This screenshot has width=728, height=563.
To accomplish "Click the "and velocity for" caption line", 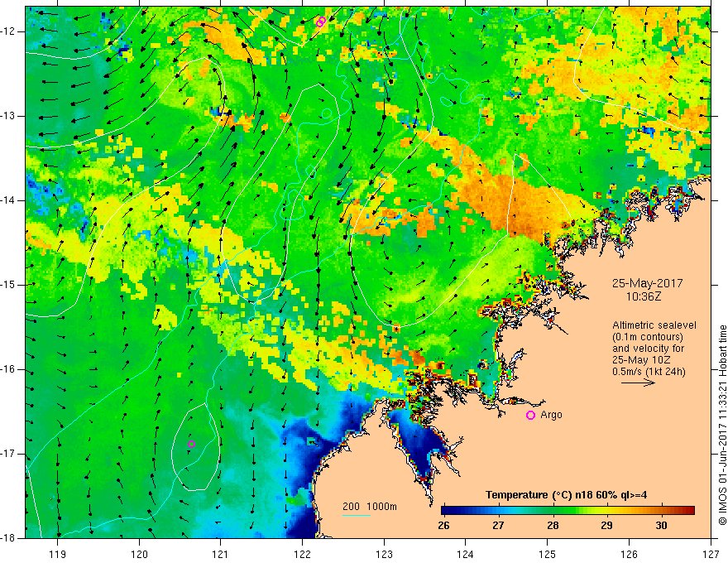I will tap(648, 349).
